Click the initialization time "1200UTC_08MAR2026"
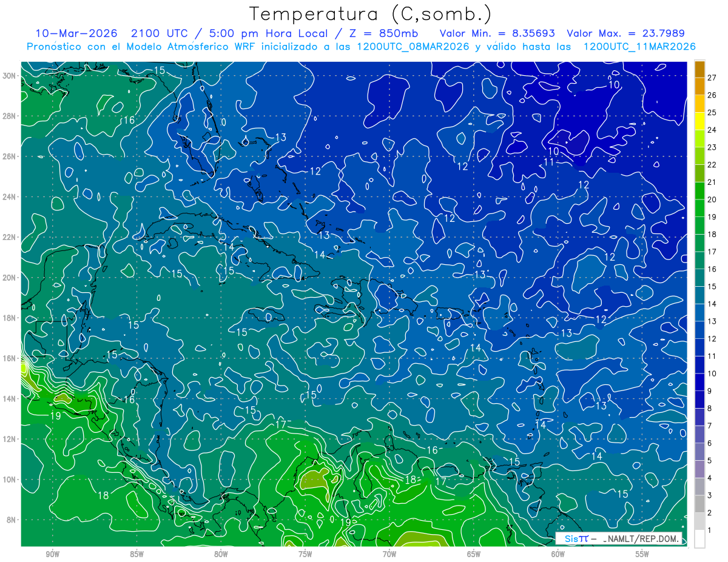Viewport: 728px width, 562px height. pos(413,47)
